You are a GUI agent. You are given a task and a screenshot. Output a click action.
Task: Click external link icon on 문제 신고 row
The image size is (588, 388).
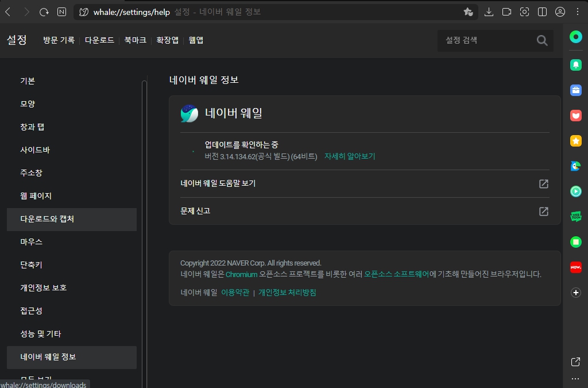click(544, 212)
